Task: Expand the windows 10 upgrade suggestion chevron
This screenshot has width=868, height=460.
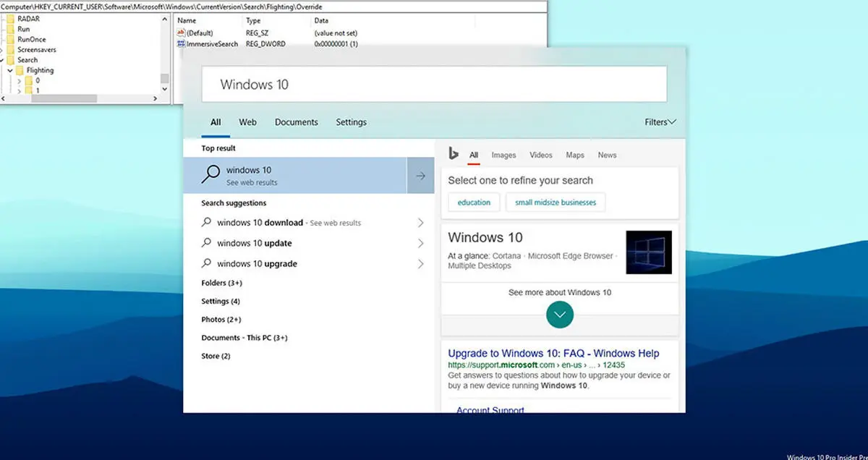Action: (420, 264)
